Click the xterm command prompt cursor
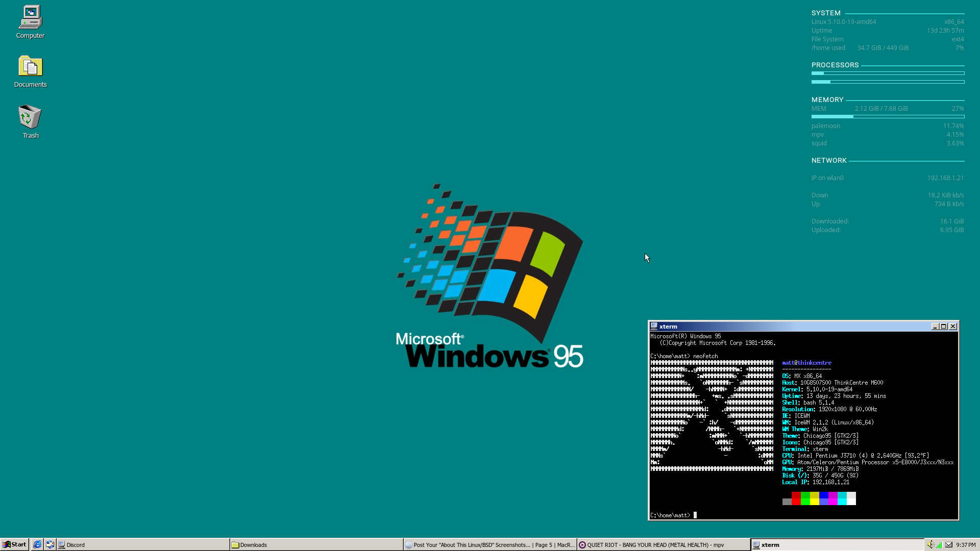Image resolution: width=980 pixels, height=551 pixels. coord(695,515)
